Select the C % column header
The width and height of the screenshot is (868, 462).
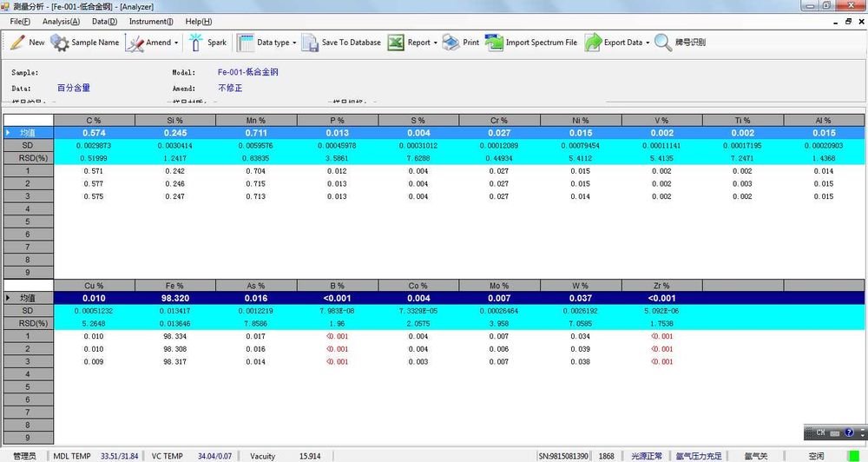pyautogui.click(x=94, y=120)
